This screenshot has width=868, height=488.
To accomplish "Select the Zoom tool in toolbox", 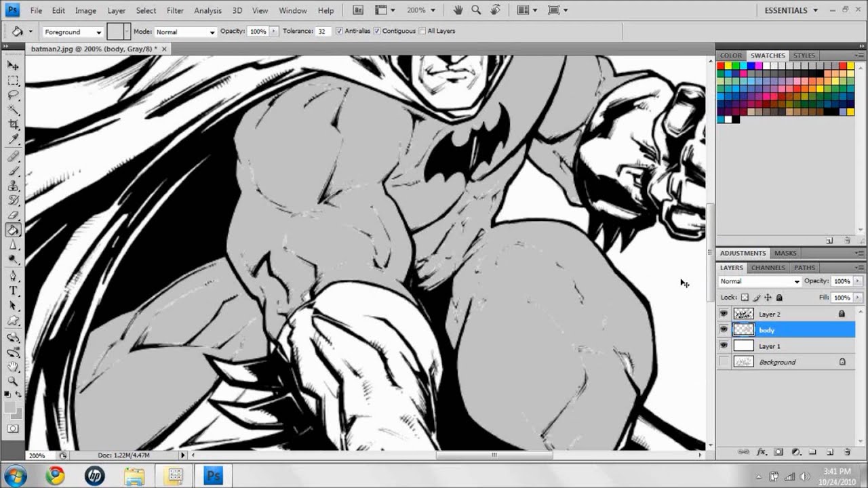I will (13, 382).
